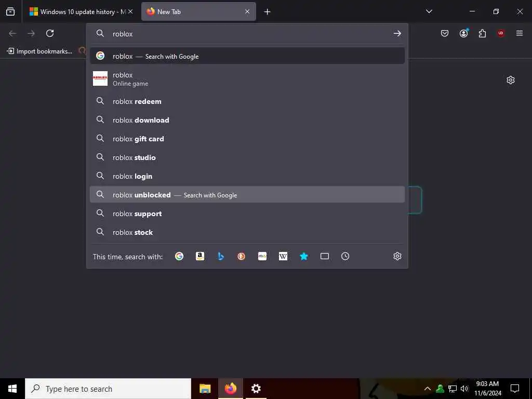Open the Extensions puzzle icon
Screen dimensions: 532x399
coord(482,33)
